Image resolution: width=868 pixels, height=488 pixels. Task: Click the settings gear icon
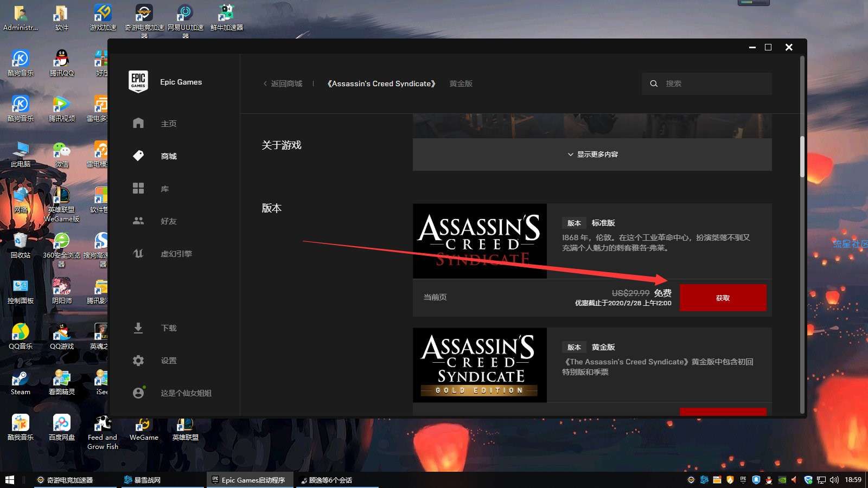[138, 361]
